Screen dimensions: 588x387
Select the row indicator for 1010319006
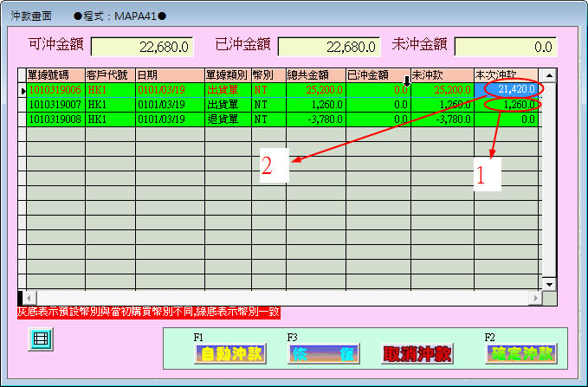(x=23, y=89)
